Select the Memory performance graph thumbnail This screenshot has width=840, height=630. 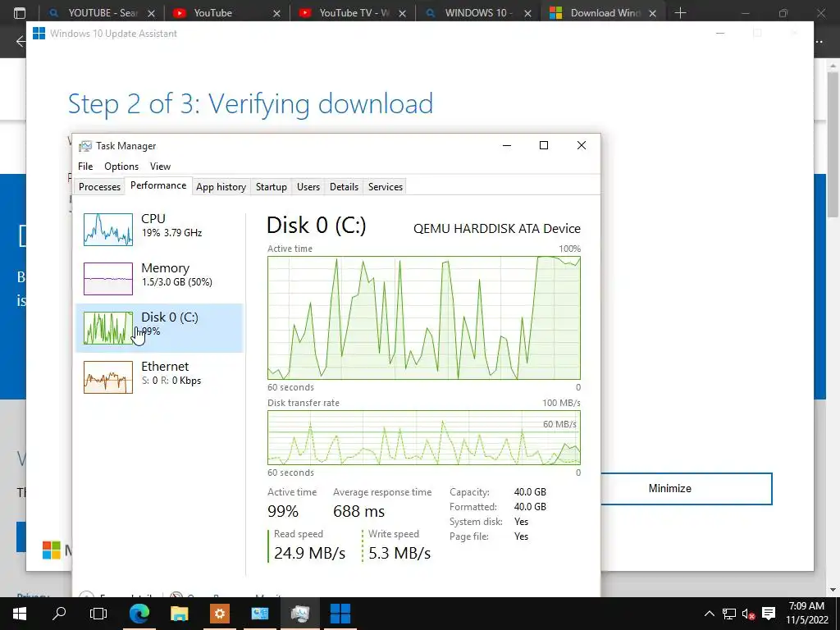point(108,279)
